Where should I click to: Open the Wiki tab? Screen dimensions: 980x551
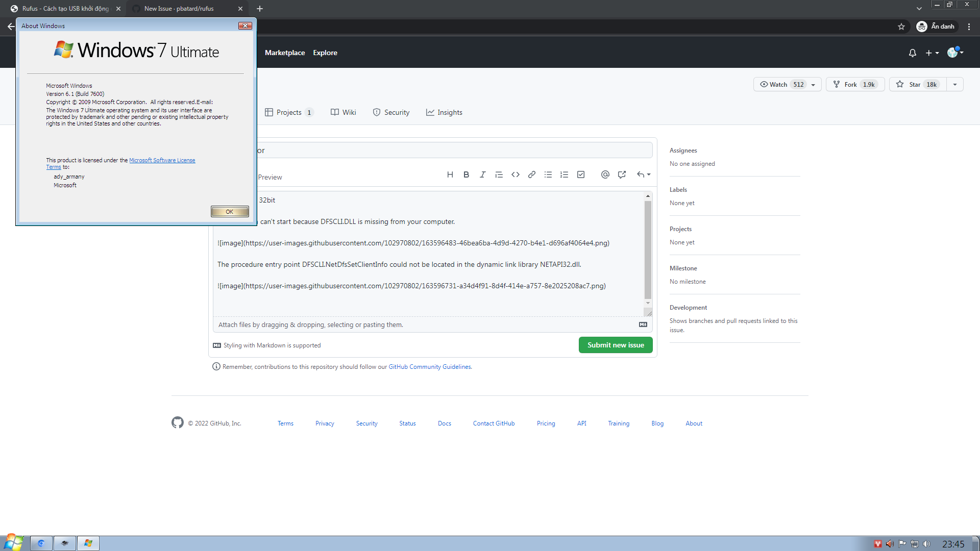(x=344, y=112)
